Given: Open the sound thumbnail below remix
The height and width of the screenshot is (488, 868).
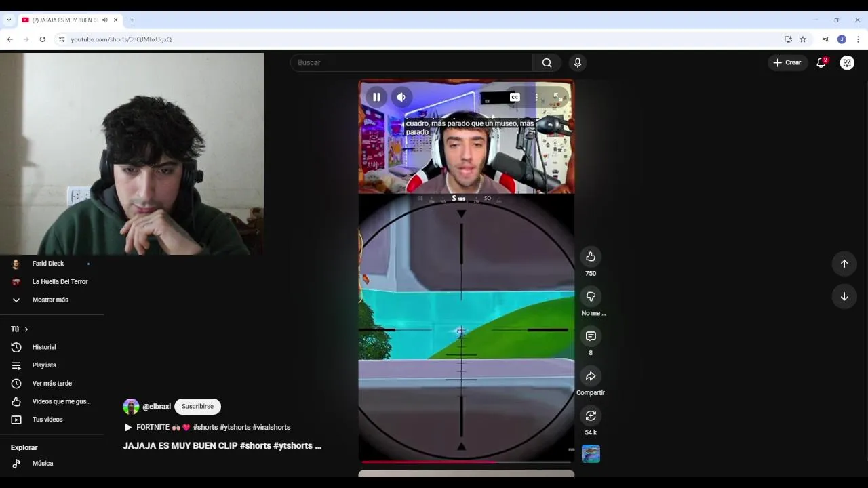Looking at the screenshot, I should point(591,453).
